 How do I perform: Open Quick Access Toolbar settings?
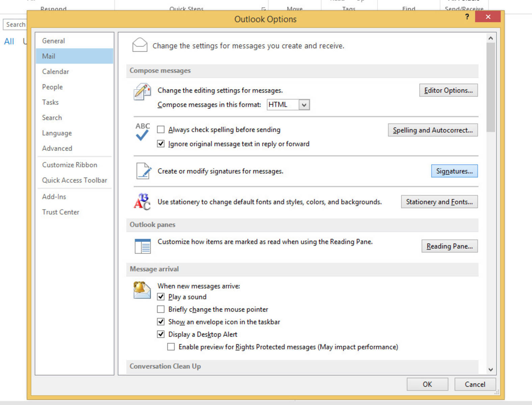(75, 180)
